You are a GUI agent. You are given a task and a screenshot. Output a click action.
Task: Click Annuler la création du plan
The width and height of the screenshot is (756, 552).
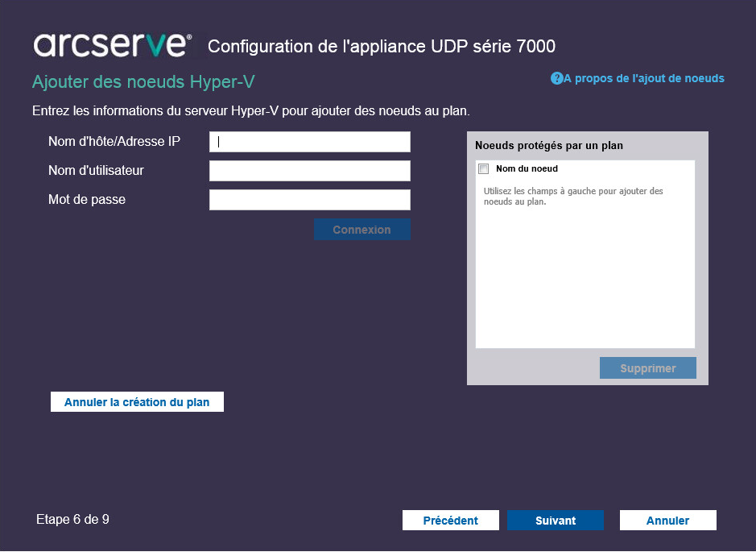[x=137, y=402]
